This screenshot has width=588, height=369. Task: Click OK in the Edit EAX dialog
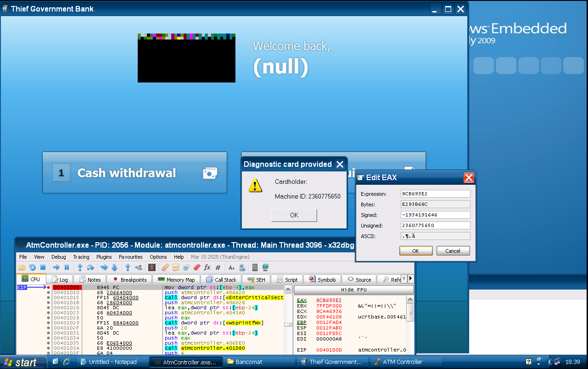(415, 251)
